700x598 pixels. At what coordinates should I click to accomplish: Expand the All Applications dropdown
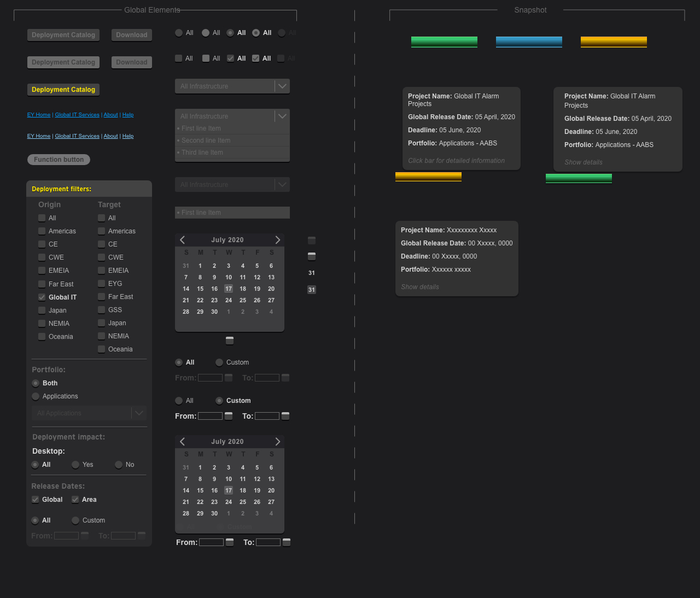pos(139,413)
